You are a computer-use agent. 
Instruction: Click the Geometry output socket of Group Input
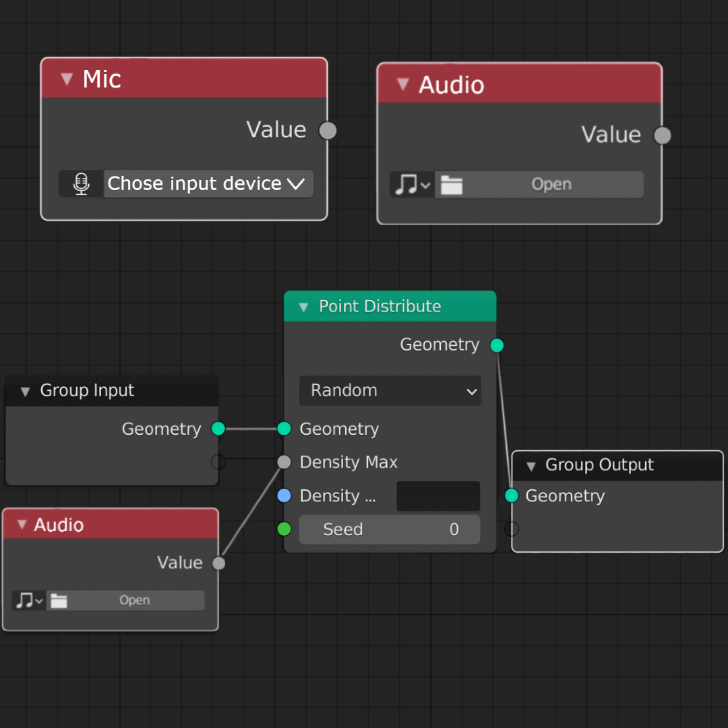point(218,429)
